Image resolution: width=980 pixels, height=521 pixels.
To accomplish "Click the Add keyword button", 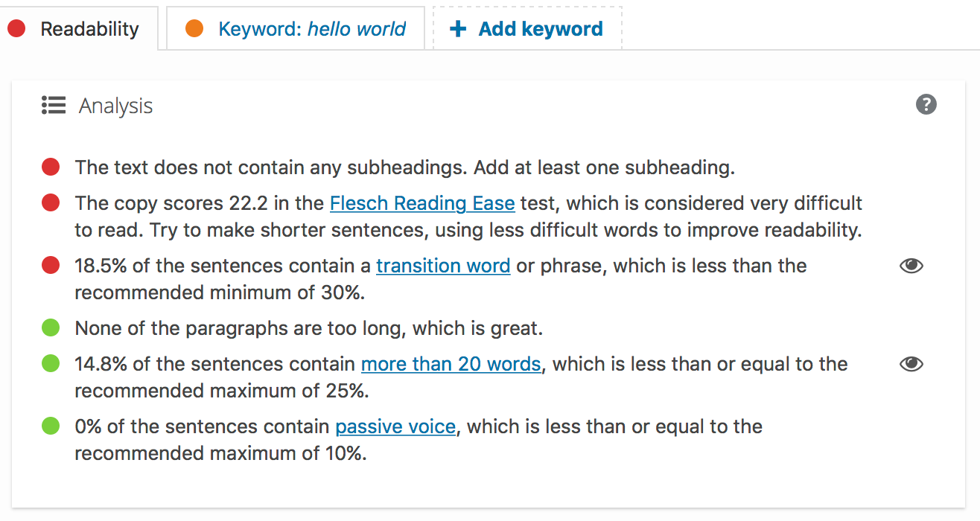I will coord(540,29).
